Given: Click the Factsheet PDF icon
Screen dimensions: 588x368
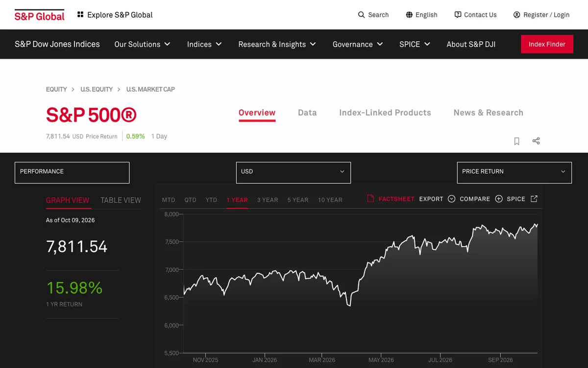Looking at the screenshot, I should (x=370, y=199).
